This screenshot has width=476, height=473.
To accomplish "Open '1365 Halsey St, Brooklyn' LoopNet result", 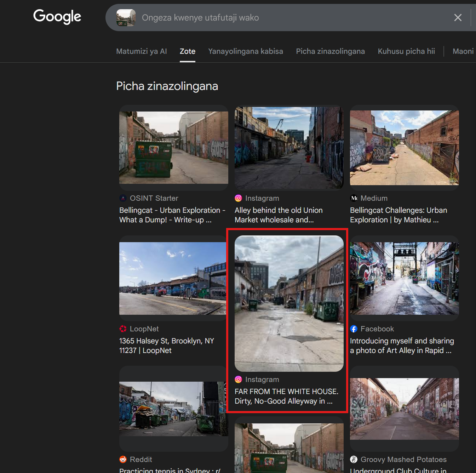I will pyautogui.click(x=166, y=346).
